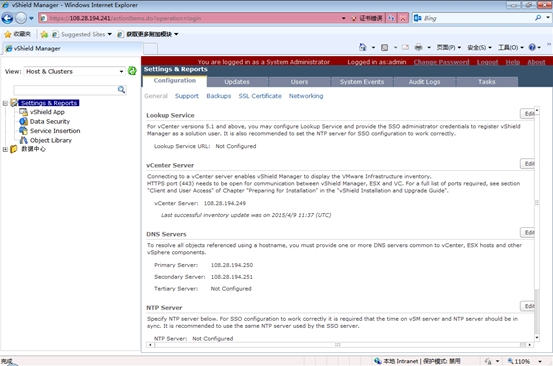Screen dimensions: 553x366
Task: Open the Safety (S) menu
Action: click(479, 48)
